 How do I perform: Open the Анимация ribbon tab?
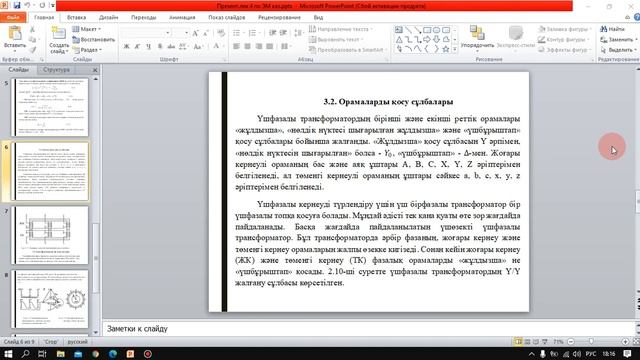coord(182,18)
